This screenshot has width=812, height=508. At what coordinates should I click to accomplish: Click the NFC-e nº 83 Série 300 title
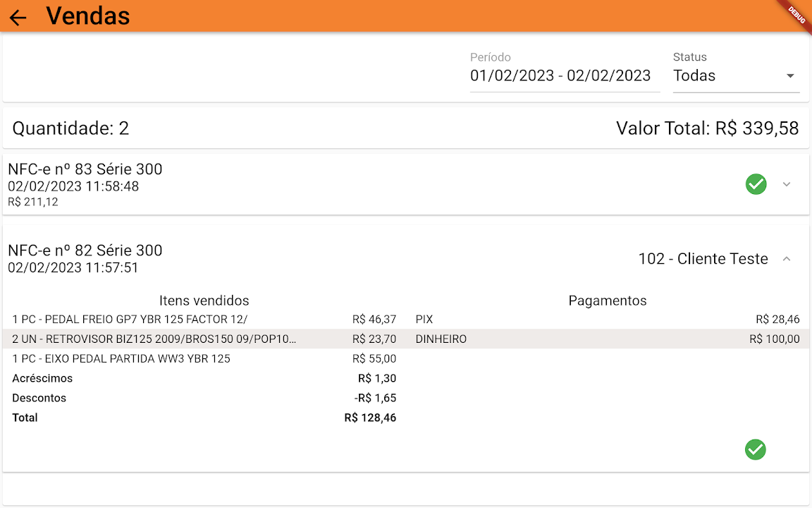(85, 169)
